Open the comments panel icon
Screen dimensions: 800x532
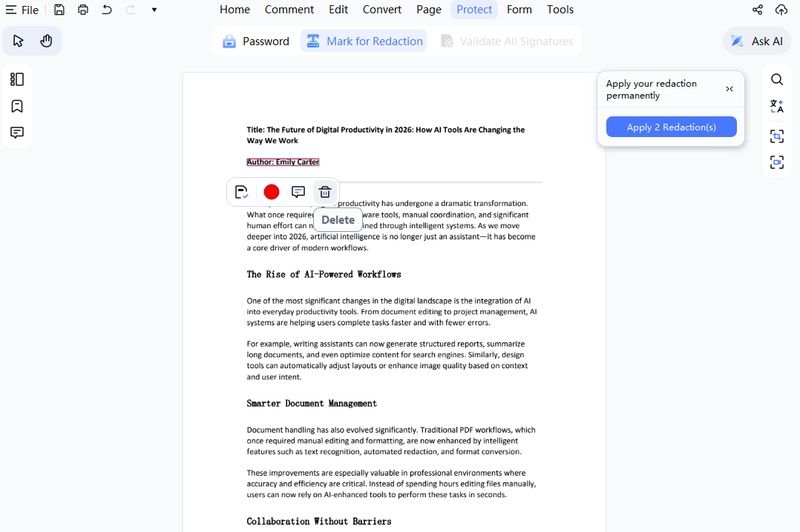coord(17,133)
